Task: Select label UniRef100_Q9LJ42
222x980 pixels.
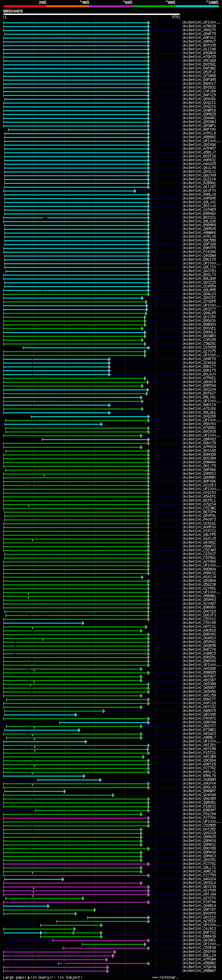Action: 199,202
